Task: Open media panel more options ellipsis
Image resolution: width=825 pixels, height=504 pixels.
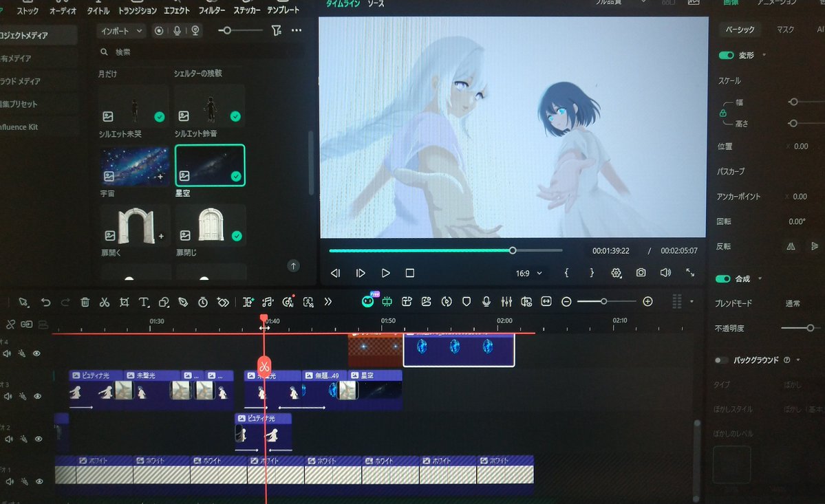Action: [x=297, y=30]
